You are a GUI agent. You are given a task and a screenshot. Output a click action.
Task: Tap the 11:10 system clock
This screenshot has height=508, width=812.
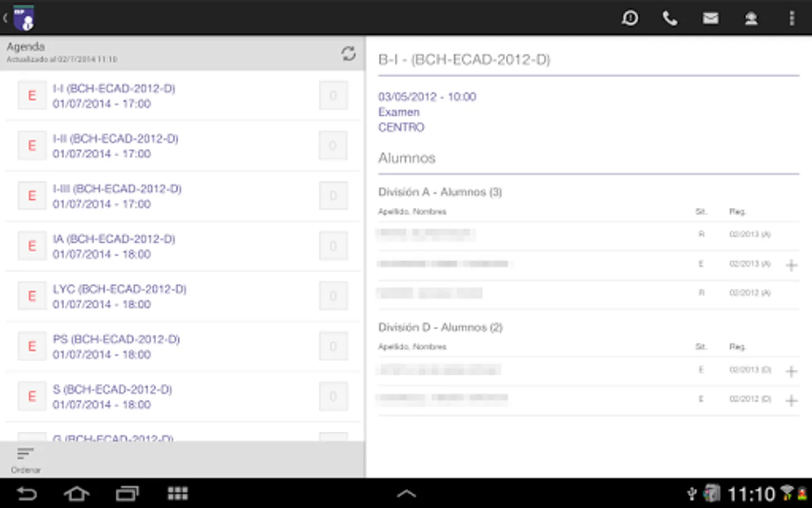coord(751,494)
